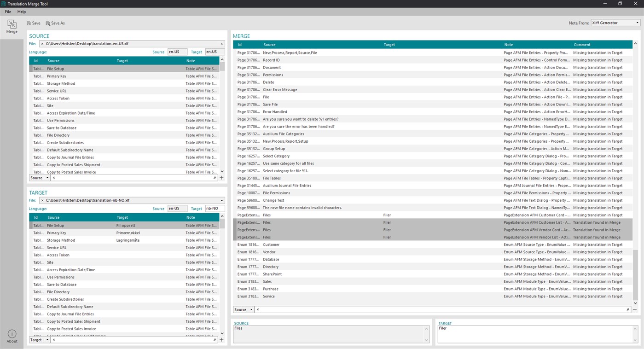Image resolution: width=644 pixels, height=349 pixels.
Task: Click the Merge icon in the sidebar
Action: pyautogui.click(x=12, y=27)
